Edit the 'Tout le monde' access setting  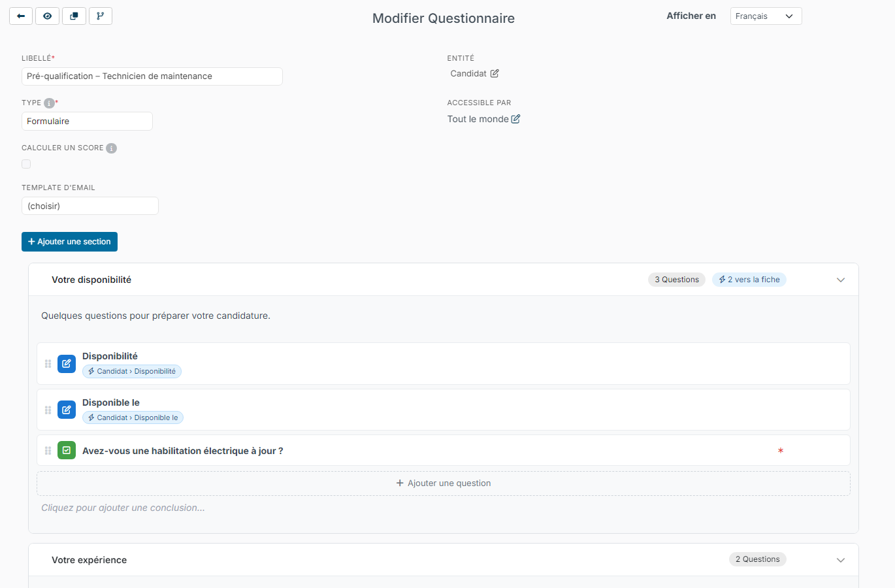tap(515, 119)
